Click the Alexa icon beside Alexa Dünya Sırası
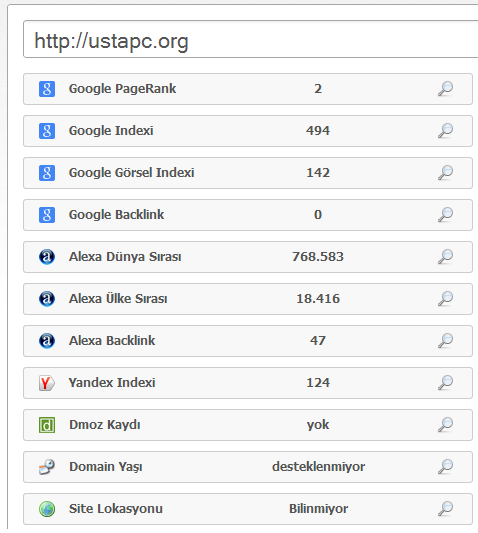The image size is (478, 533). tap(47, 257)
